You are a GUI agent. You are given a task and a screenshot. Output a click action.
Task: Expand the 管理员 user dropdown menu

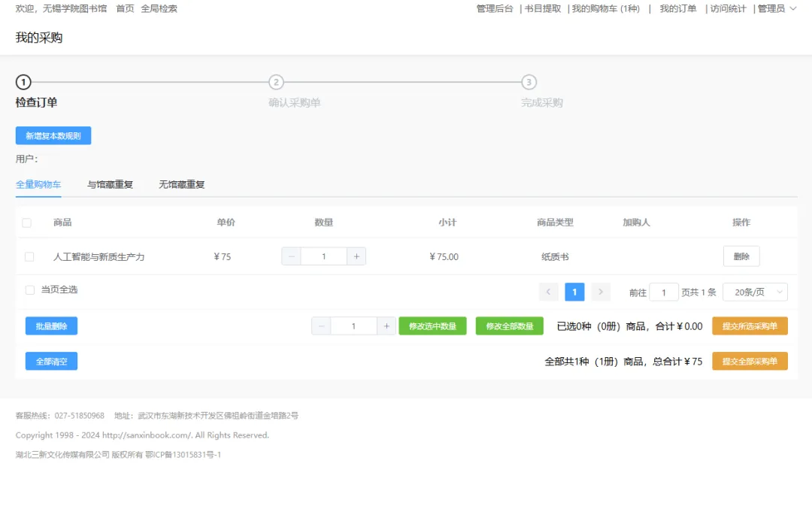point(777,9)
